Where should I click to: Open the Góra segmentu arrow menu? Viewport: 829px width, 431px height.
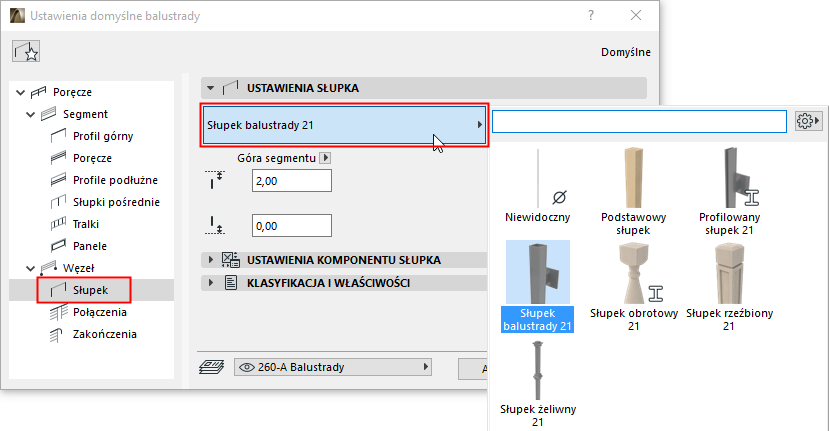326,158
